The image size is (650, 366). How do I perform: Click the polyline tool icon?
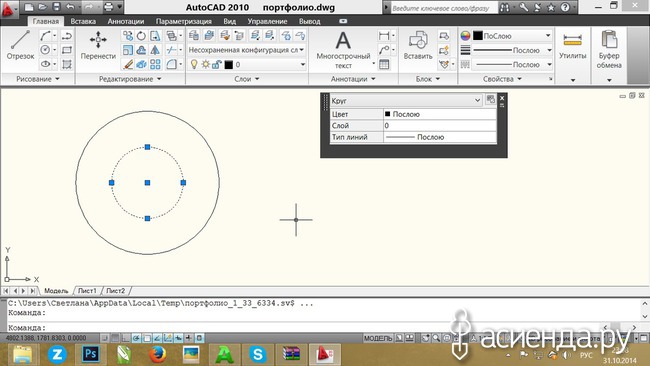click(x=66, y=36)
